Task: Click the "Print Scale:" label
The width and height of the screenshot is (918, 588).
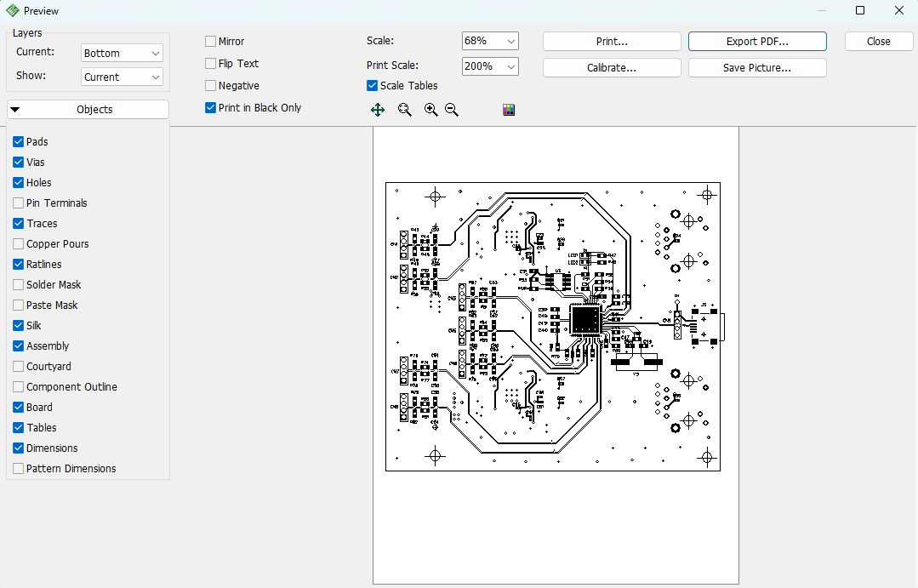Action: pos(392,66)
